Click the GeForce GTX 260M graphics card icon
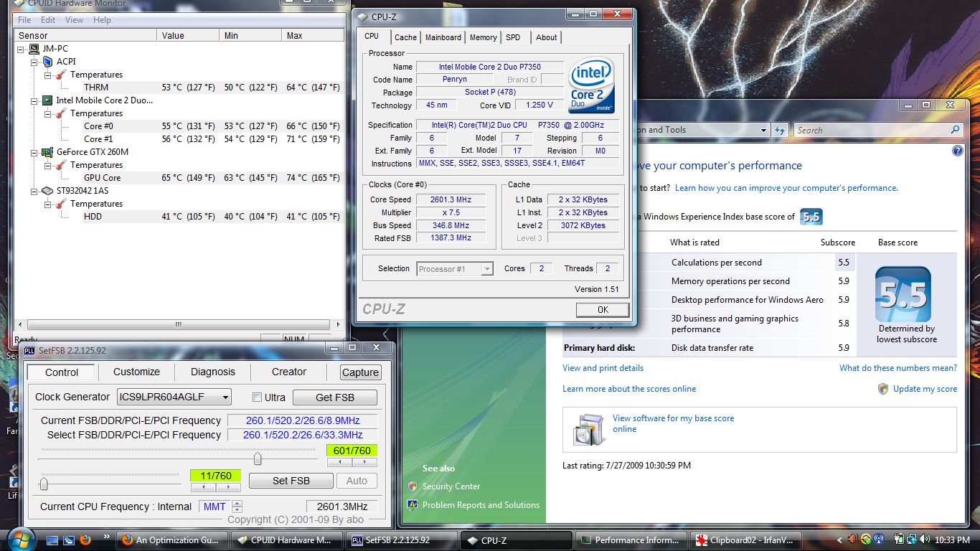Screen dimensions: 980x551 47,152
